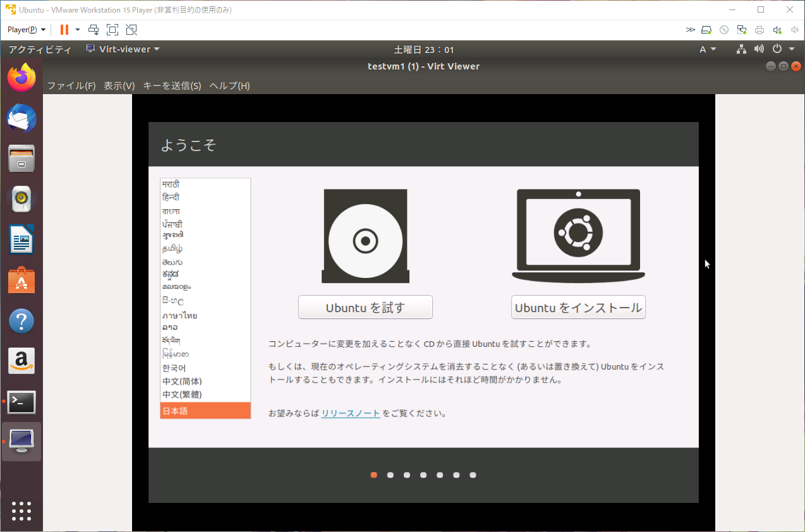Open ヘルプ(H) menu in Virt Viewer
This screenshot has width=805, height=532.
click(229, 85)
